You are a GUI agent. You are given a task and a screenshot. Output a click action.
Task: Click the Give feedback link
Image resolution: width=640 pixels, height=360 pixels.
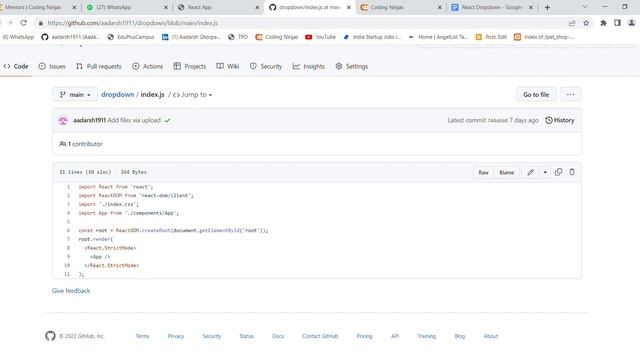point(71,291)
